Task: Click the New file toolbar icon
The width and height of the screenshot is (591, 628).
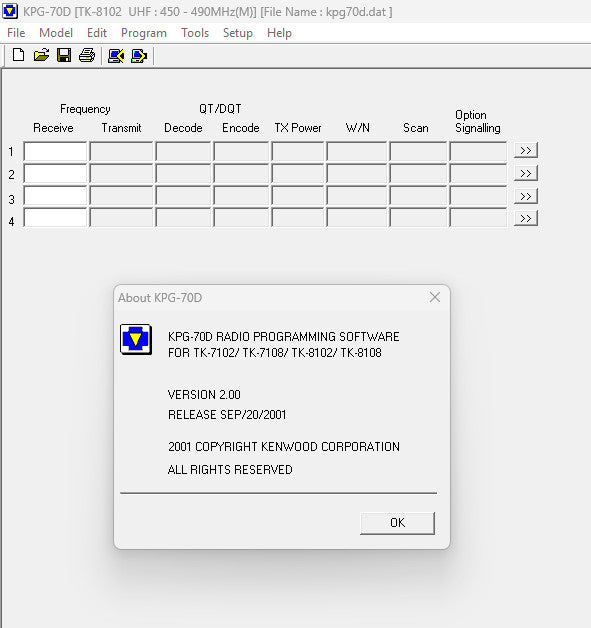Action: point(18,55)
